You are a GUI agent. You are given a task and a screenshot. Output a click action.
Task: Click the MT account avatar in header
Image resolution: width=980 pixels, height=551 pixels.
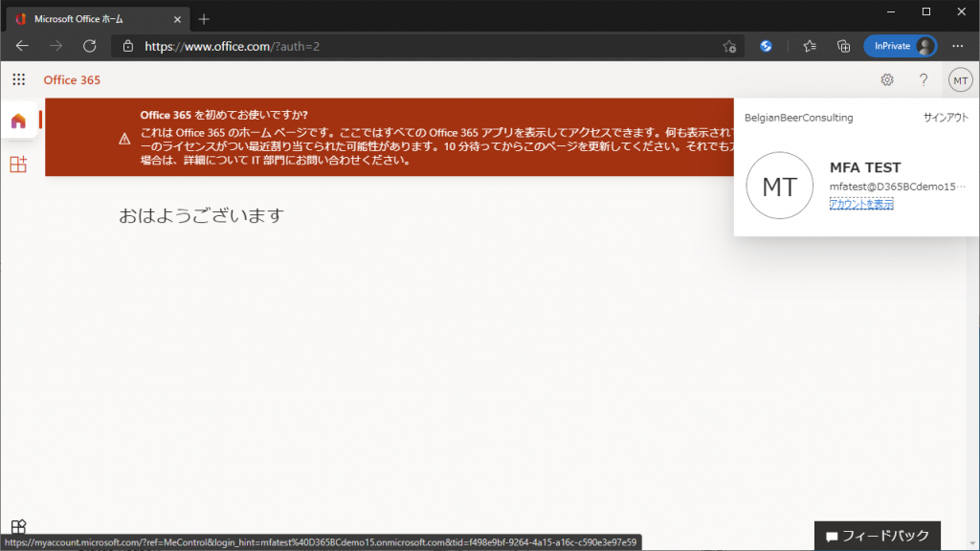point(961,80)
